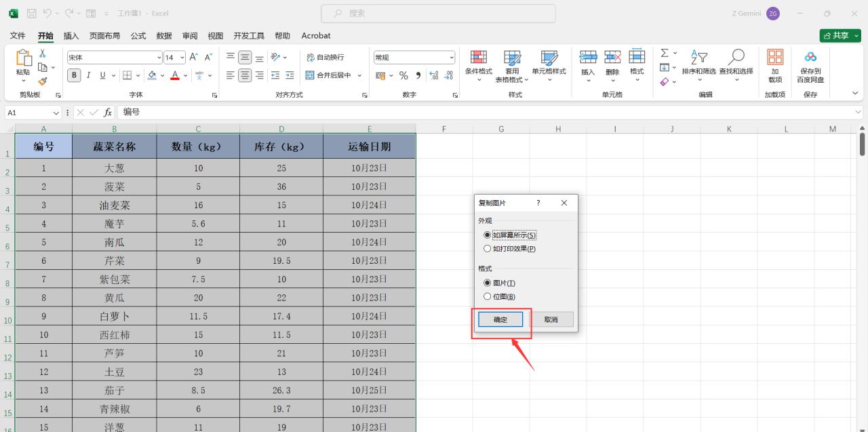This screenshot has height=432, width=868.
Task: Click the Cut scissors icon
Action: click(42, 54)
